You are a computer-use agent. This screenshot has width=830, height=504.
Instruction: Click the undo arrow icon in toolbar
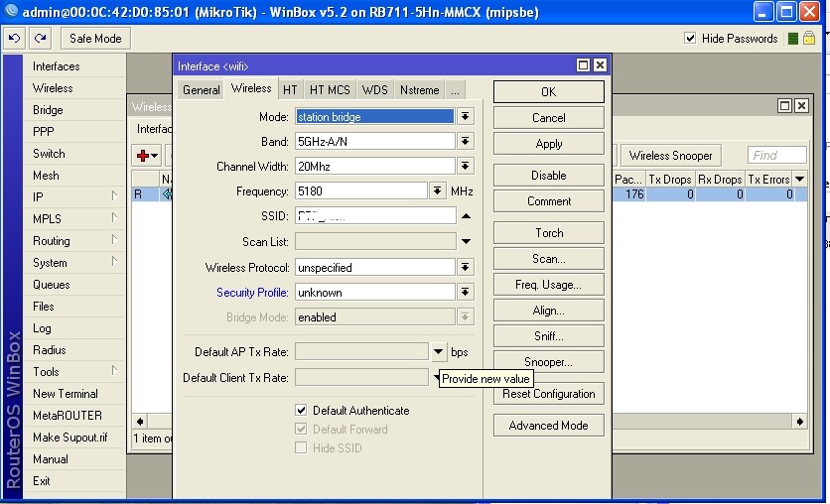[14, 38]
